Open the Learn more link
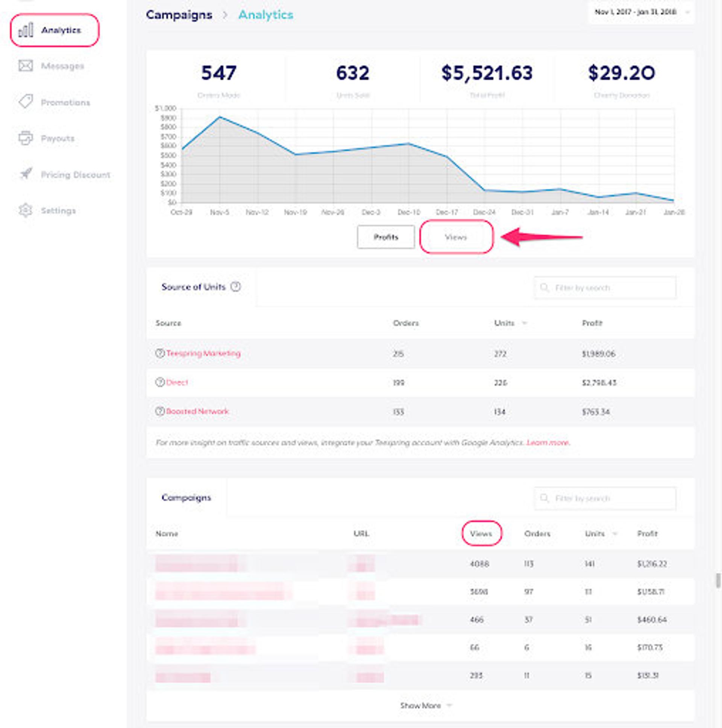Screen dimensions: 722x728 (548, 442)
